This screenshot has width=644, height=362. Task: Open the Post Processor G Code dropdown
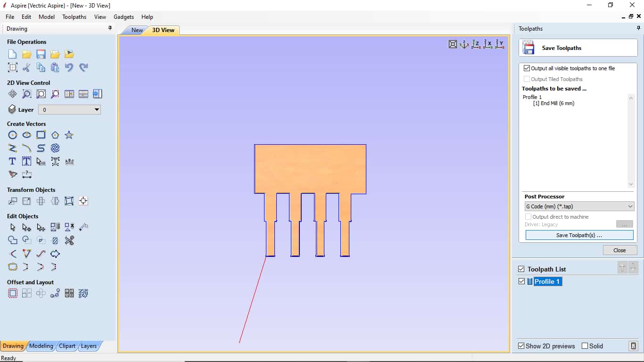tap(579, 206)
